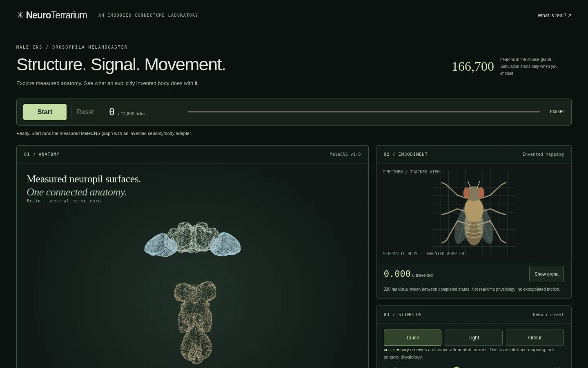Click the "Structure. Signal. Movement." headline
The height and width of the screenshot is (368, 588).
pos(121,65)
